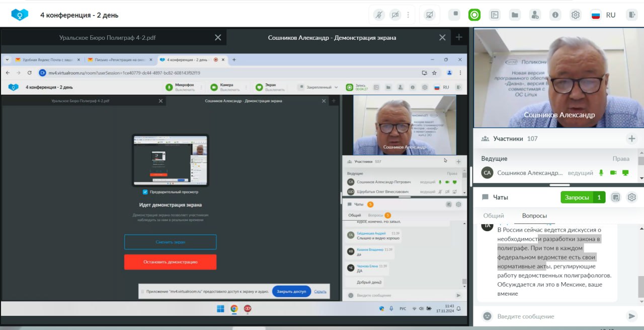Screen dimensions: 644x330
Task: Click the info icon in top toolbar
Action: (x=555, y=15)
